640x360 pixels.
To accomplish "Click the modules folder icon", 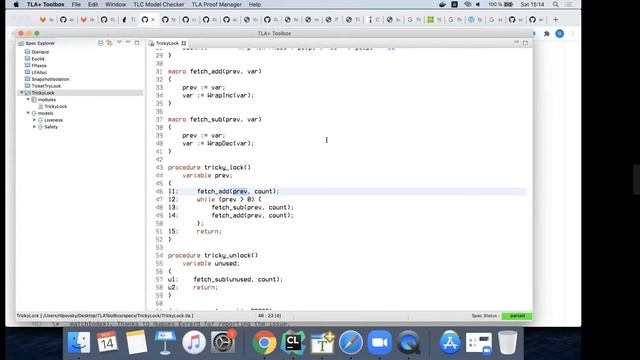I will [34, 100].
